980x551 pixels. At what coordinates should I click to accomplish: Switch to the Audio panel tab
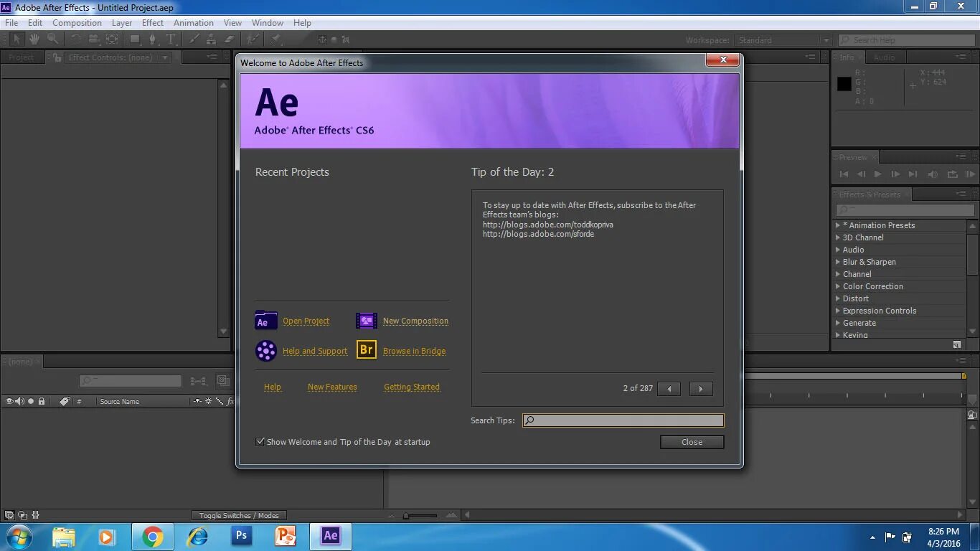(x=884, y=57)
